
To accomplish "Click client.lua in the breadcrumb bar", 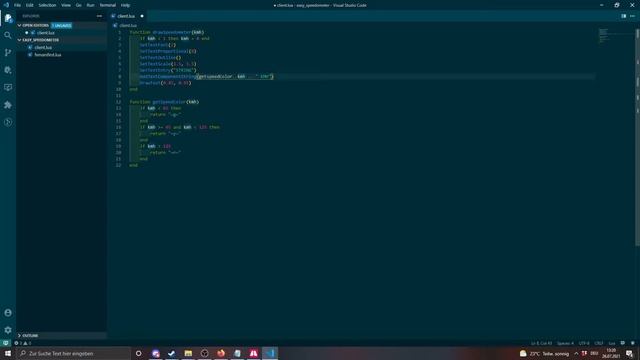I will click(128, 25).
